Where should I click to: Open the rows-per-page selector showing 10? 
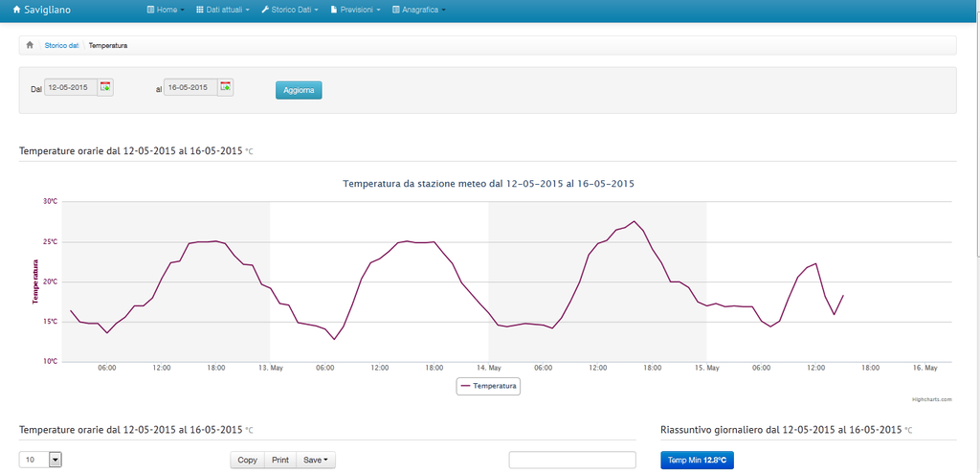[x=40, y=460]
